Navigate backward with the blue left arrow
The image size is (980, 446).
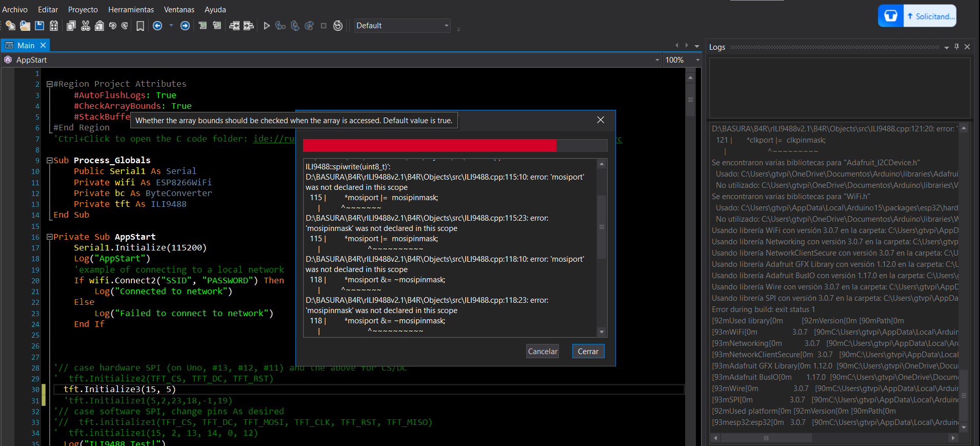pos(157,26)
